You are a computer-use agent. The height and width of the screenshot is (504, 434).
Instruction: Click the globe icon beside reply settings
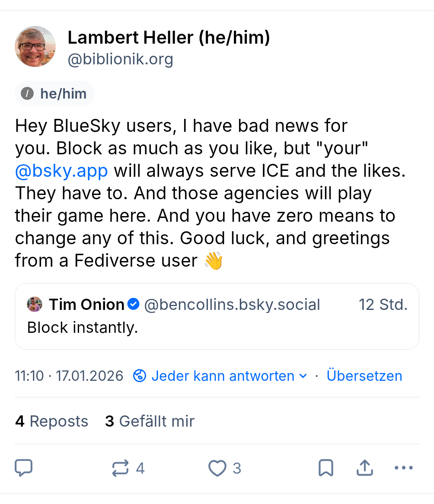140,376
